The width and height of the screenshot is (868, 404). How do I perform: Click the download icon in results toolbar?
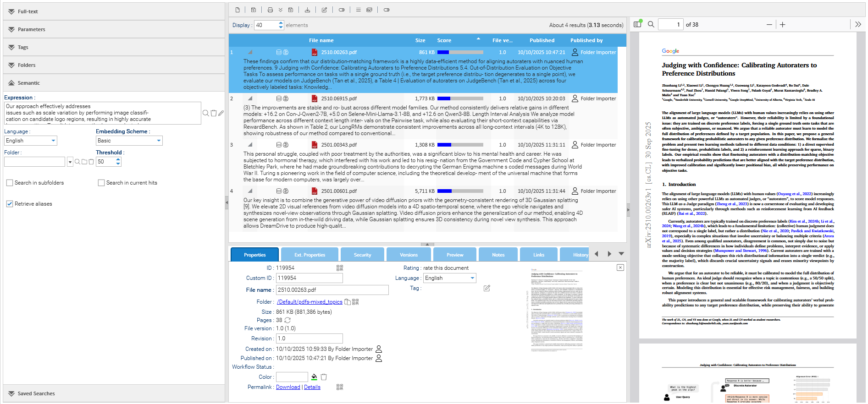point(307,10)
